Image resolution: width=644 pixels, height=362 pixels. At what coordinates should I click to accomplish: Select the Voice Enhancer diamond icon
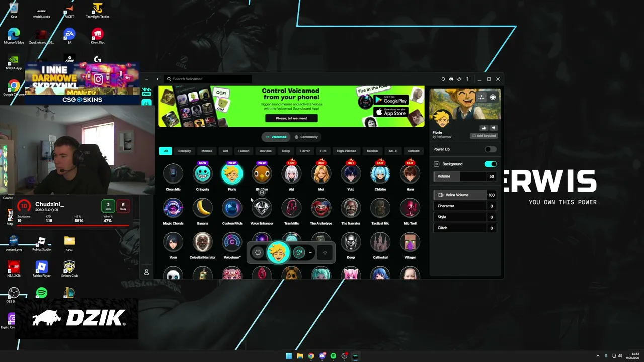pos(262,208)
